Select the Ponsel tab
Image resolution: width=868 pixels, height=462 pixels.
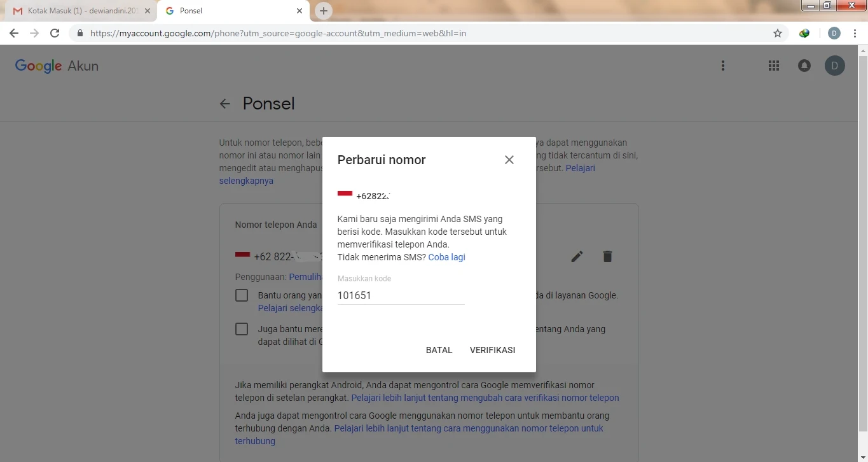tap(233, 11)
